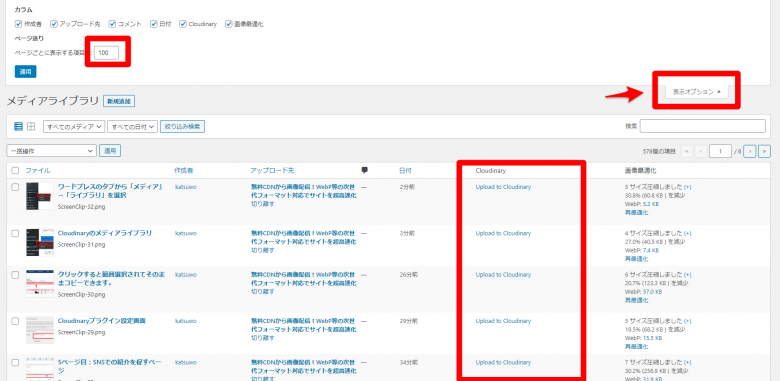Toggle the 日付 column checkbox
Screen dimensions: 780x381
[x=154, y=24]
